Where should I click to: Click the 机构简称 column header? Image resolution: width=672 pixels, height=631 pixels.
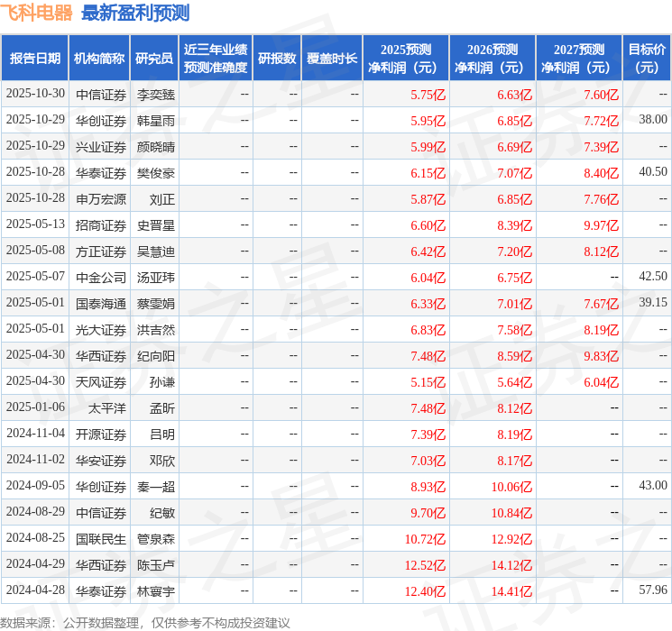[99, 59]
